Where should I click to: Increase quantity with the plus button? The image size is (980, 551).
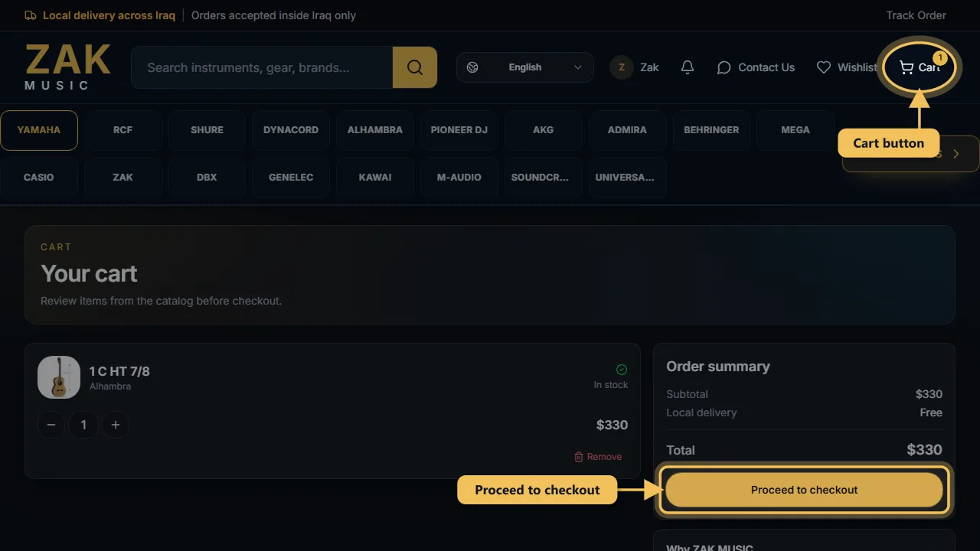click(x=116, y=425)
